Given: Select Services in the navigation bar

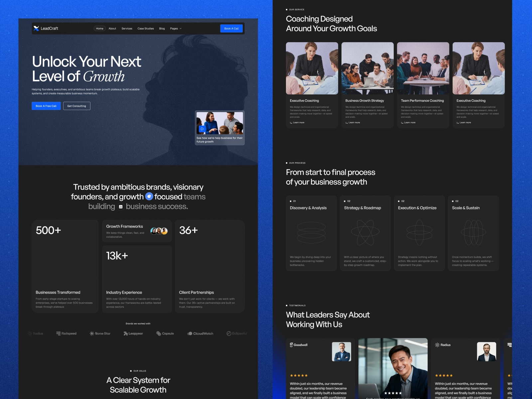Looking at the screenshot, I should (x=127, y=29).
